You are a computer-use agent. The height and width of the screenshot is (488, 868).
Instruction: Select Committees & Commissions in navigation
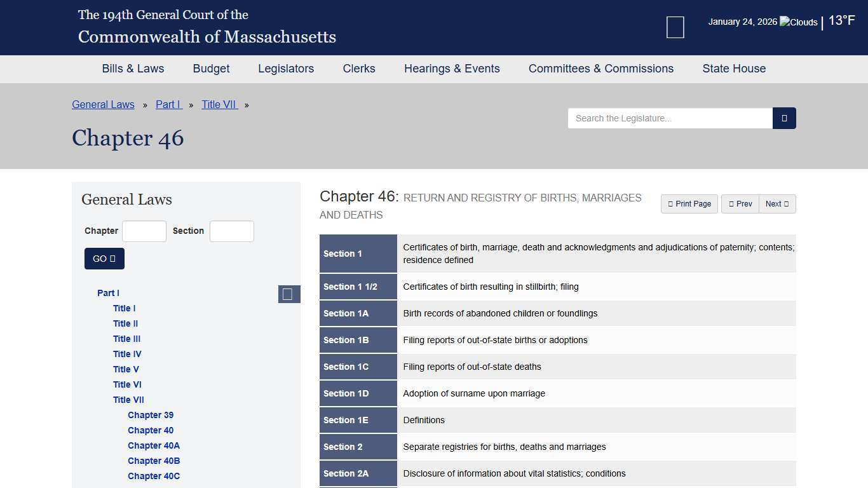tap(600, 69)
